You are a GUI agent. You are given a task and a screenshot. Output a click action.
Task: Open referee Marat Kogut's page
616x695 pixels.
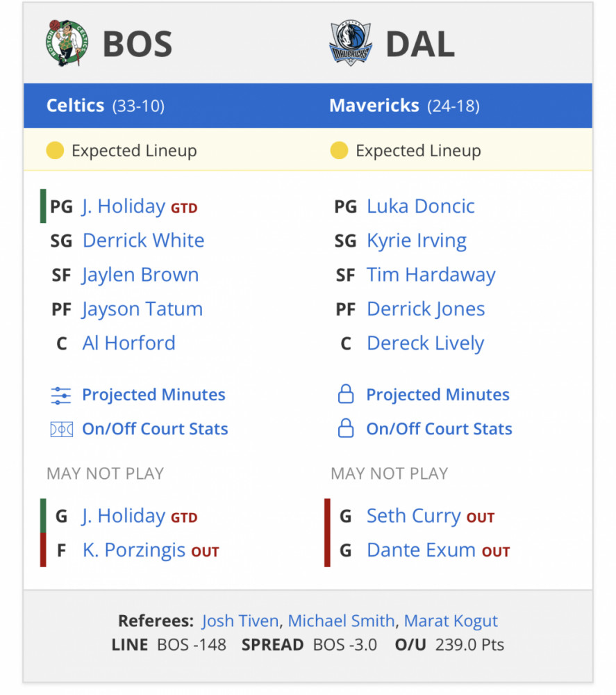click(451, 621)
